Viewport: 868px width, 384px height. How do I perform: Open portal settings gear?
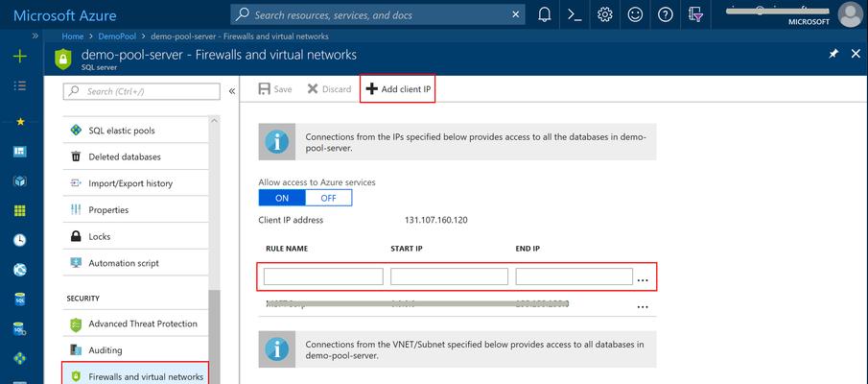pos(605,15)
